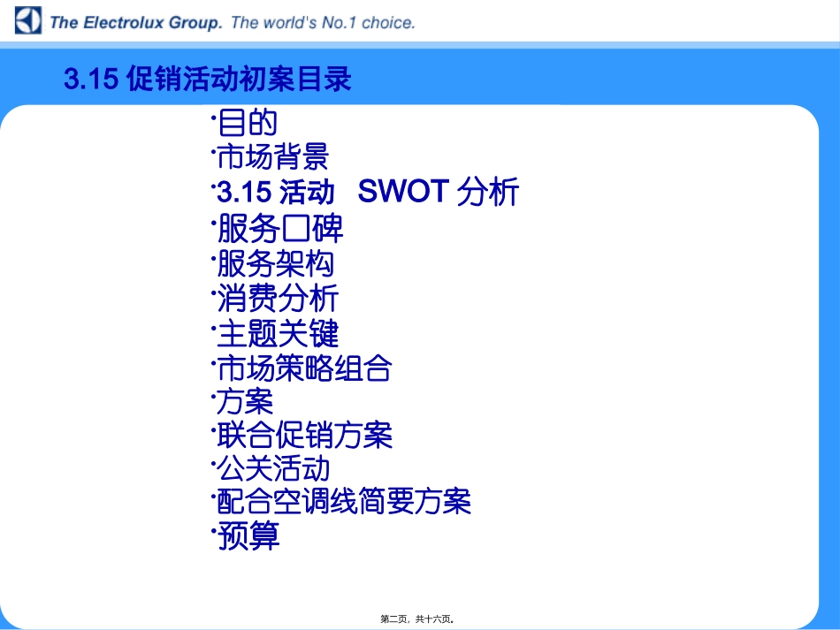Click the slide title "3.15 促销活动初案目录"
The height and width of the screenshot is (630, 840).
tap(208, 79)
